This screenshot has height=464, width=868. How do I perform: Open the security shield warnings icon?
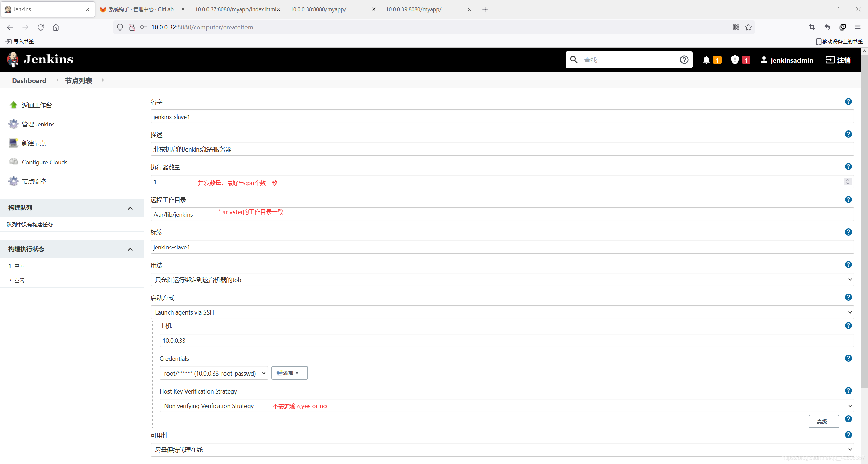(735, 60)
